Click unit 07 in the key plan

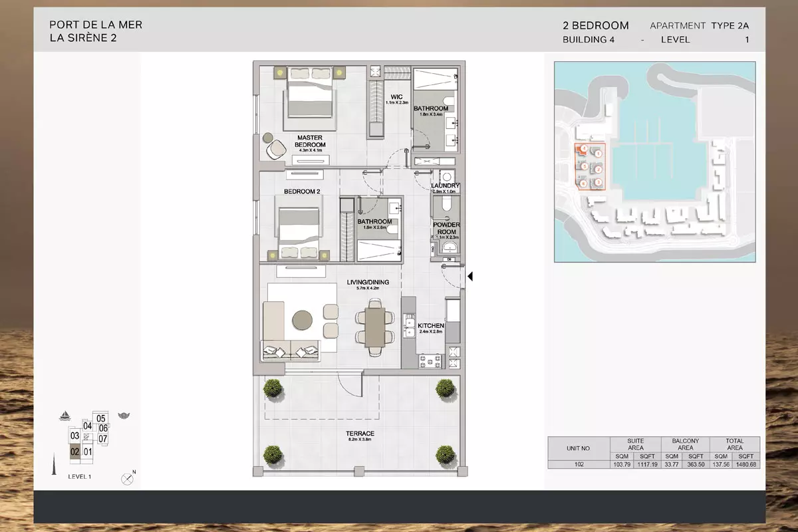point(103,438)
